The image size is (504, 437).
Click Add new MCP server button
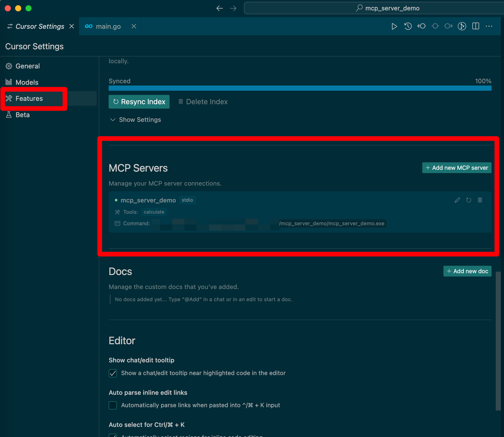(x=457, y=168)
